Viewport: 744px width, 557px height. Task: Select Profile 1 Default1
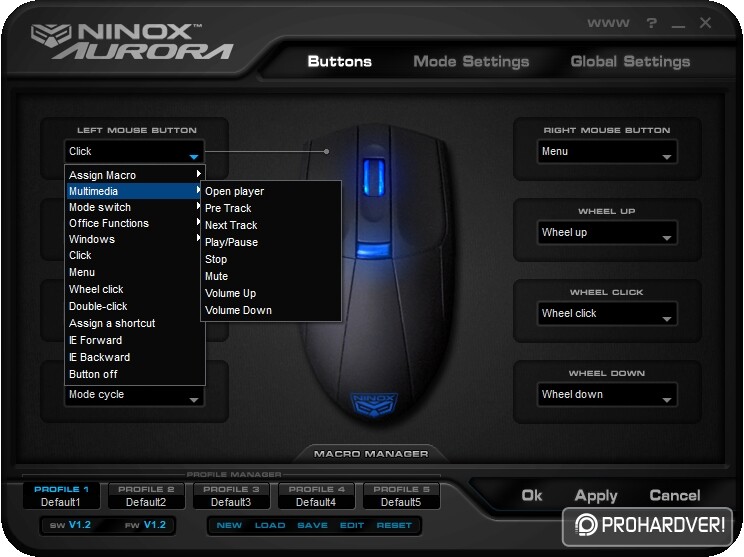point(61,496)
